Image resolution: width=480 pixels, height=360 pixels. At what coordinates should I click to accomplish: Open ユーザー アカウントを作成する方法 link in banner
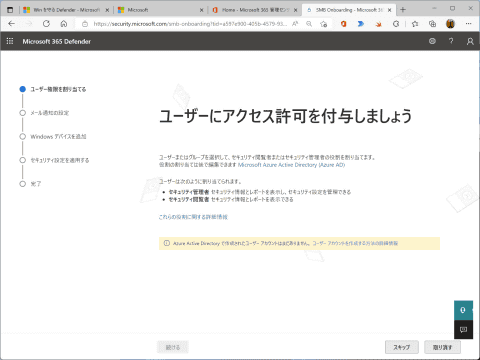355,243
